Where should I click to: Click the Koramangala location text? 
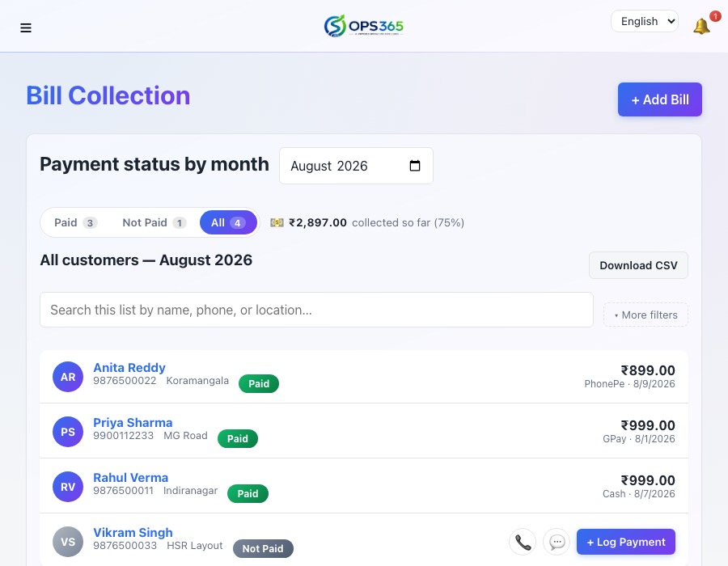point(197,381)
